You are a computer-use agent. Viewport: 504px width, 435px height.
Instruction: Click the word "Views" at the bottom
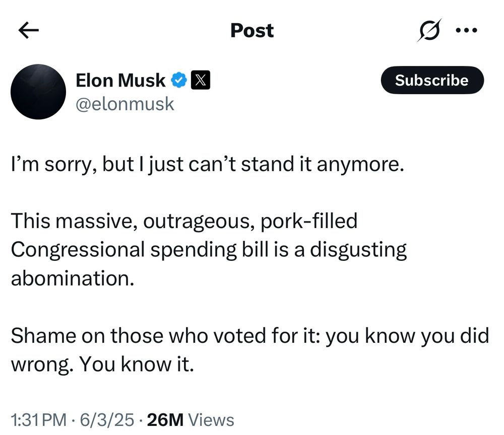point(214,419)
